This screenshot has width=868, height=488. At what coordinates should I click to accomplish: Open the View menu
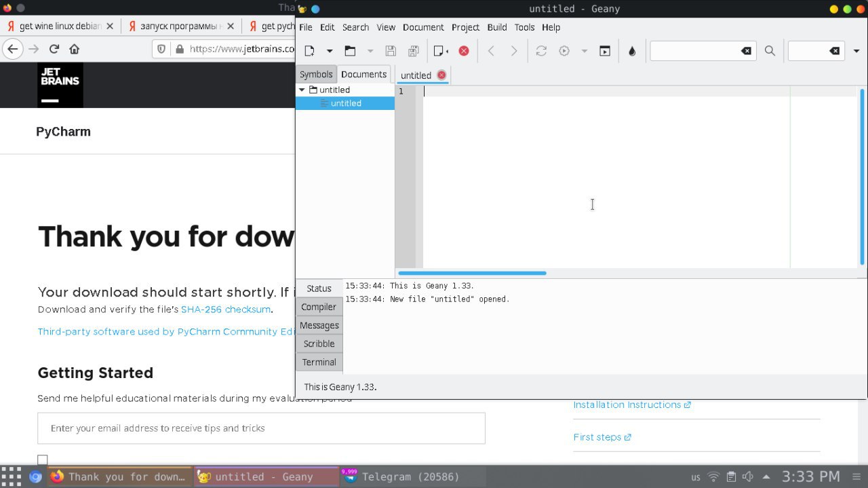[x=386, y=27]
